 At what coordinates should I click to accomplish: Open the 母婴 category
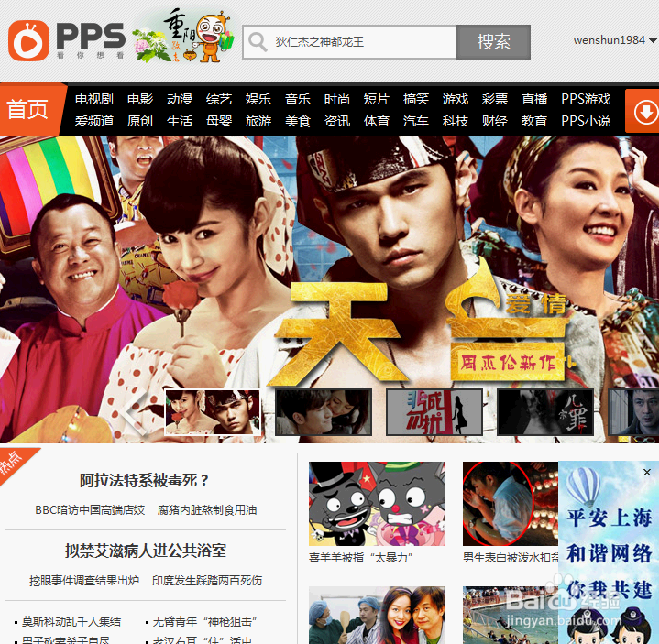(x=219, y=121)
